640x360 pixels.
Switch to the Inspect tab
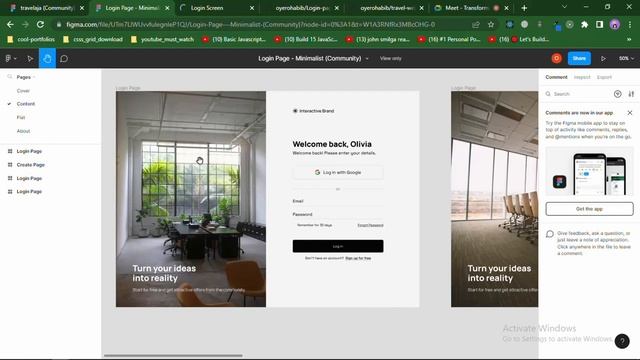(x=582, y=77)
